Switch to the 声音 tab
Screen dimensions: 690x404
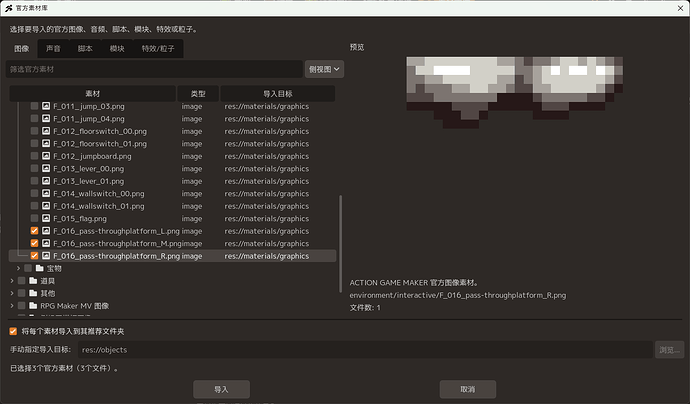[53, 48]
